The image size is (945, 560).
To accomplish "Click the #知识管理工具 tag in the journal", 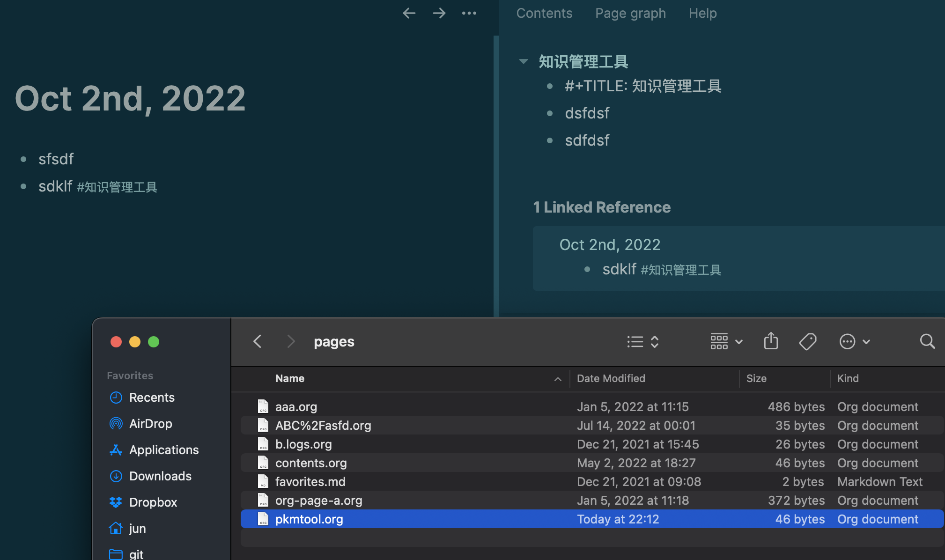I will click(x=117, y=187).
